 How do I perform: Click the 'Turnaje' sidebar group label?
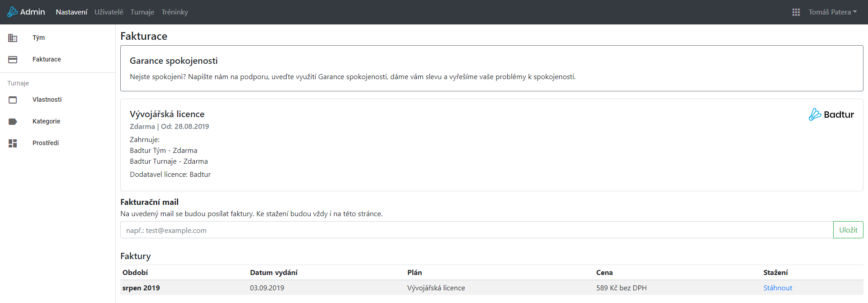(18, 83)
